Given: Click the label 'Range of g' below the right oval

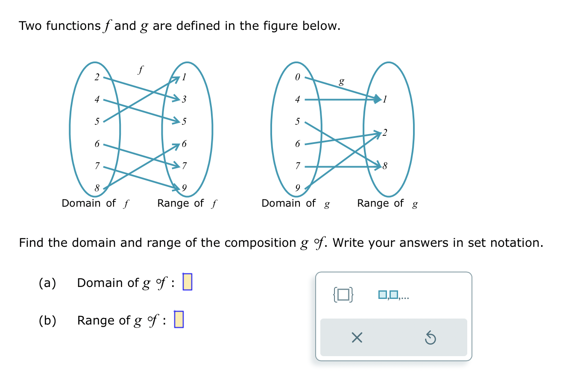Looking at the screenshot, I should pyautogui.click(x=388, y=203).
